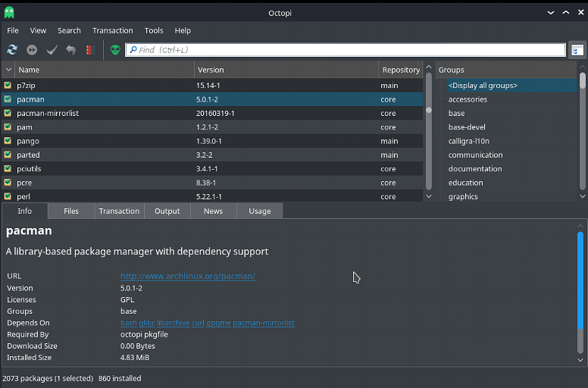
Task: Click the Octopi ghost icon in title bar
Action: pyautogui.click(x=9, y=13)
